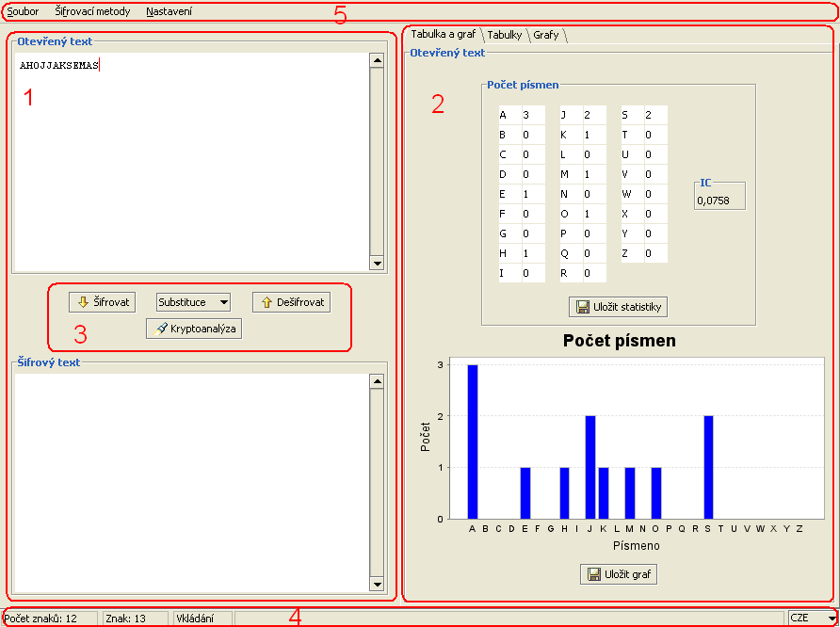Select the count cell for letter O
Image resolution: width=840 pixels, height=627 pixels.
(594, 214)
